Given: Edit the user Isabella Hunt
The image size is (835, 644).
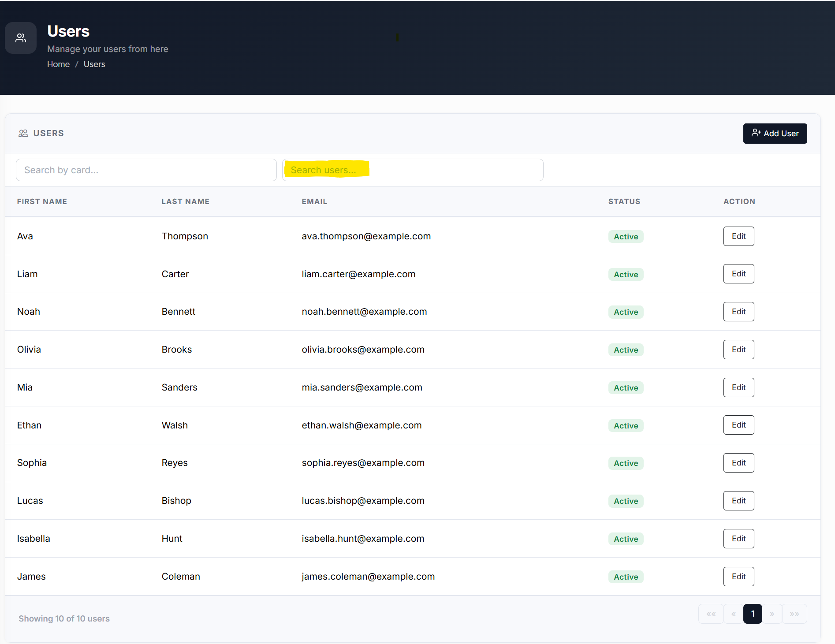Looking at the screenshot, I should click(739, 539).
